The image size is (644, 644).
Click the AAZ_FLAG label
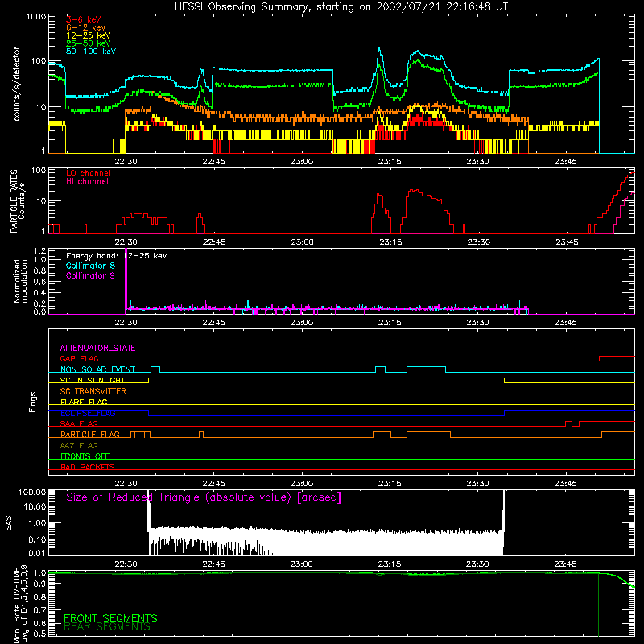click(79, 446)
